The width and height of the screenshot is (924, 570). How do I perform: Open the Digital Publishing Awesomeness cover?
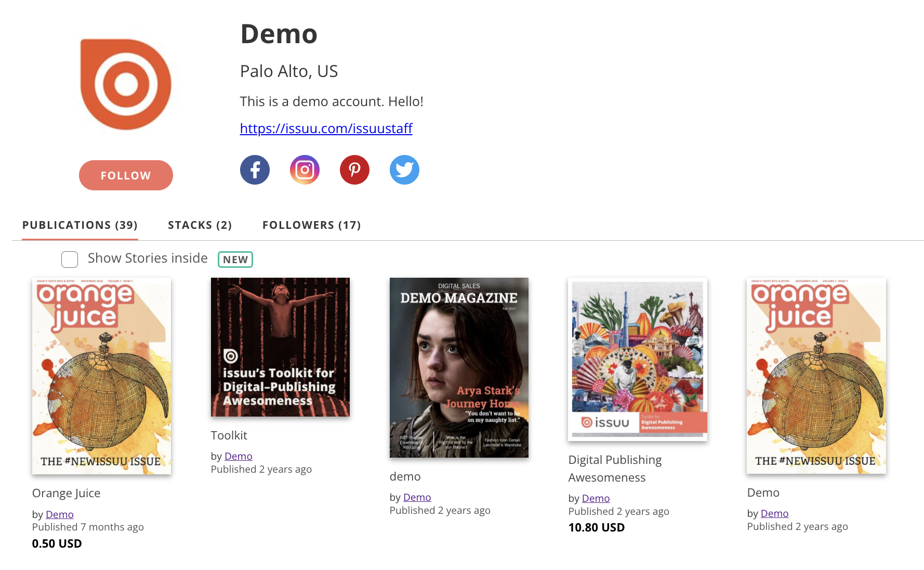click(638, 359)
